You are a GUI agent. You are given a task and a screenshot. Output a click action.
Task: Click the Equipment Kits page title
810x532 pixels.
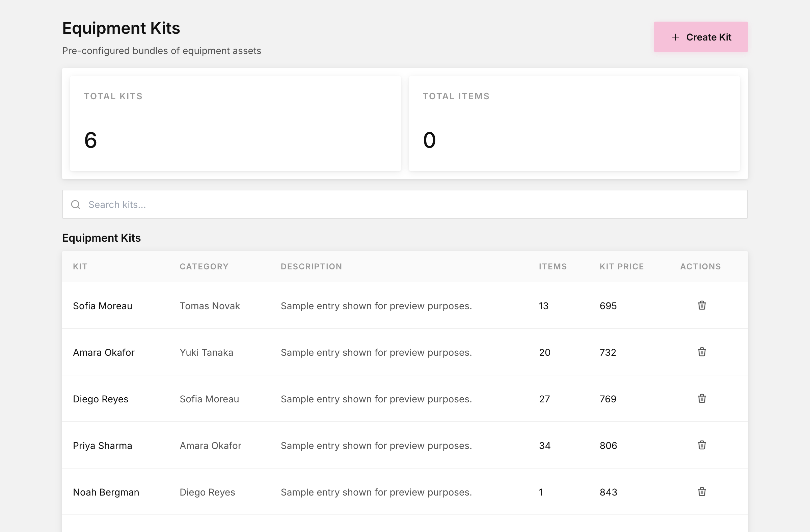click(x=121, y=28)
